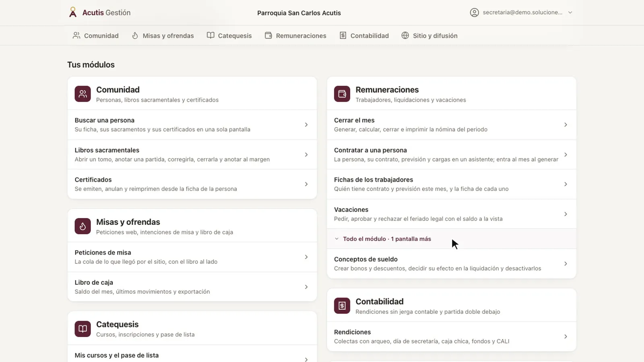The image size is (644, 362).
Task: Click arrow chevron beside Vacaciones
Action: point(566,214)
